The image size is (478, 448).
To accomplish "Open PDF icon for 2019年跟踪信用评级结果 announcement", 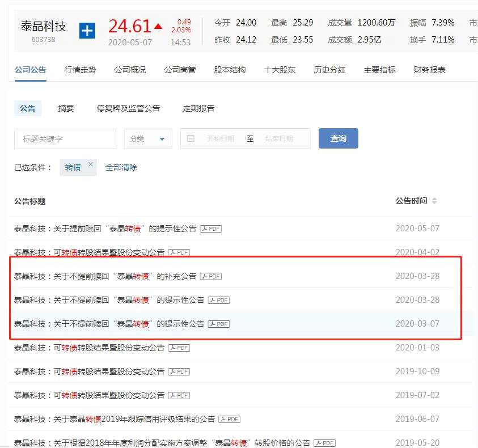I will tap(229, 419).
